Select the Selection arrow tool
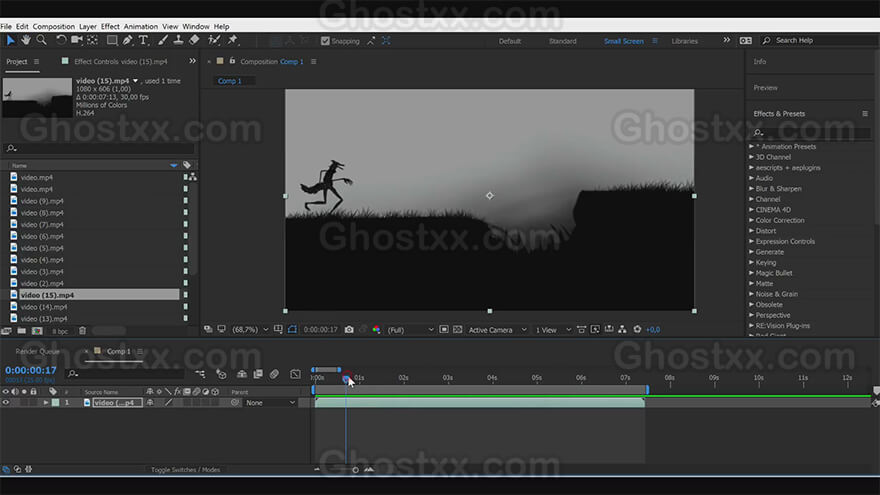Screen dimensions: 880x495 pyautogui.click(x=10, y=40)
